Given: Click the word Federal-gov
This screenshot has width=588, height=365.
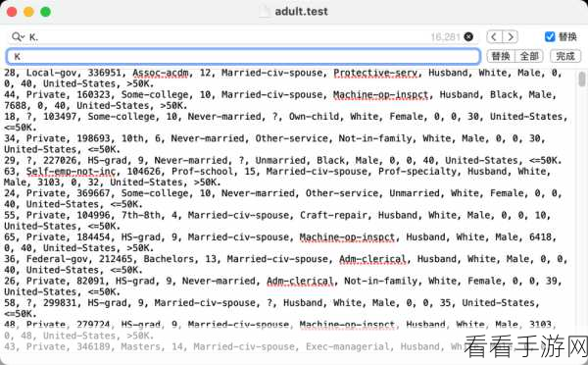Looking at the screenshot, I should [57, 259].
